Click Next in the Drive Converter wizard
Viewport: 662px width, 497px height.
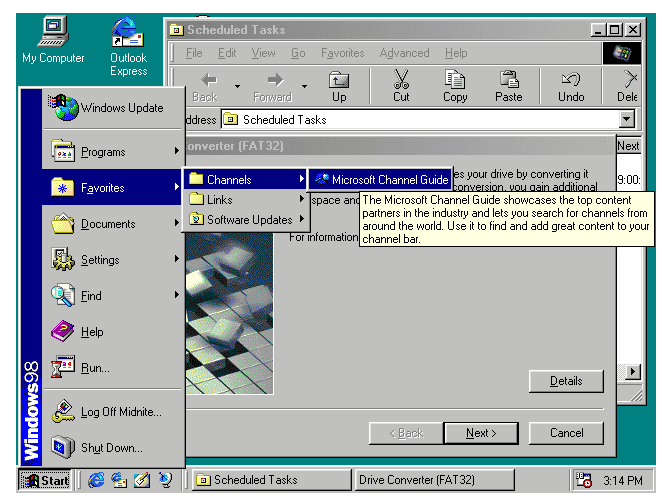pos(480,433)
